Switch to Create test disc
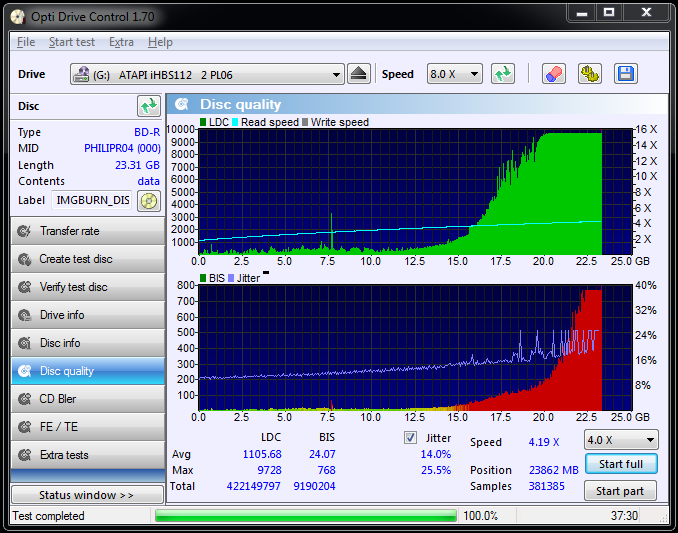Image resolution: width=678 pixels, height=533 pixels. (88, 259)
